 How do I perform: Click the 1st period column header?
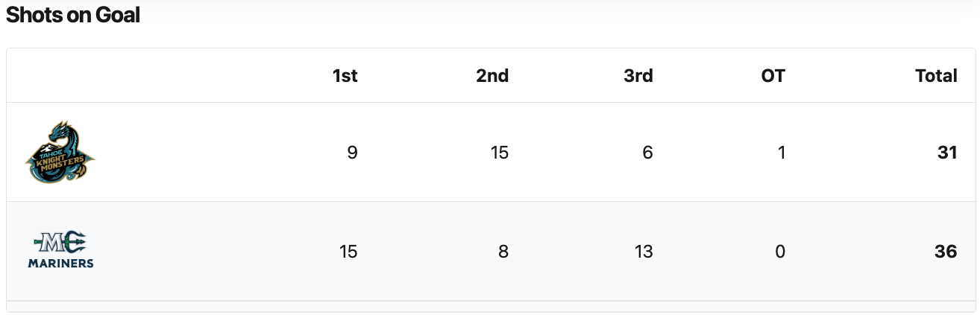click(345, 75)
